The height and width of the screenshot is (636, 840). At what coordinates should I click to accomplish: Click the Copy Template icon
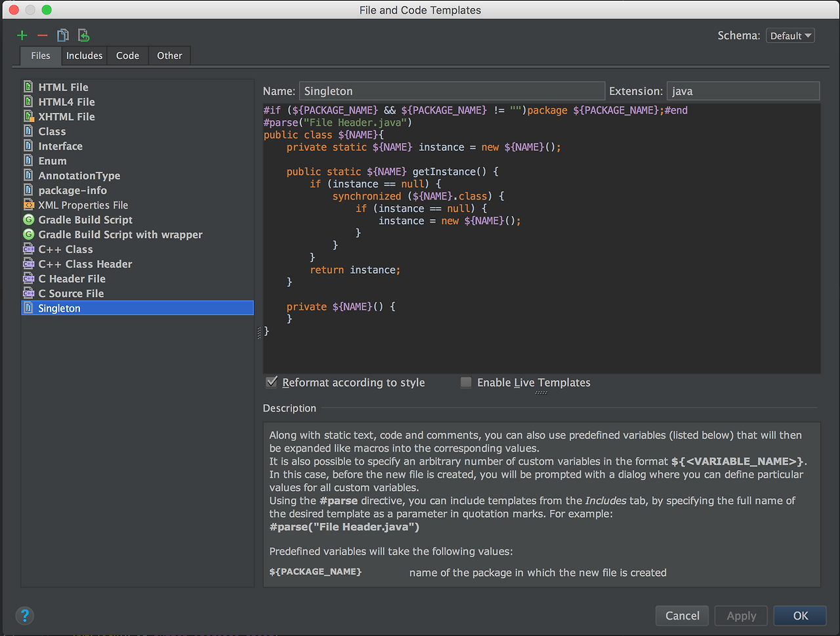[63, 35]
